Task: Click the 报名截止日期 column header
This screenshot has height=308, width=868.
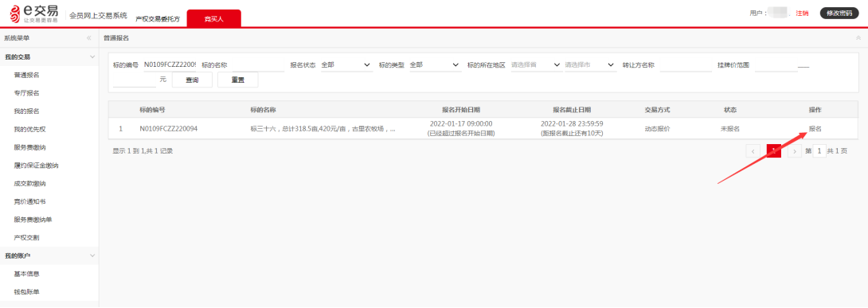Action: (x=572, y=110)
